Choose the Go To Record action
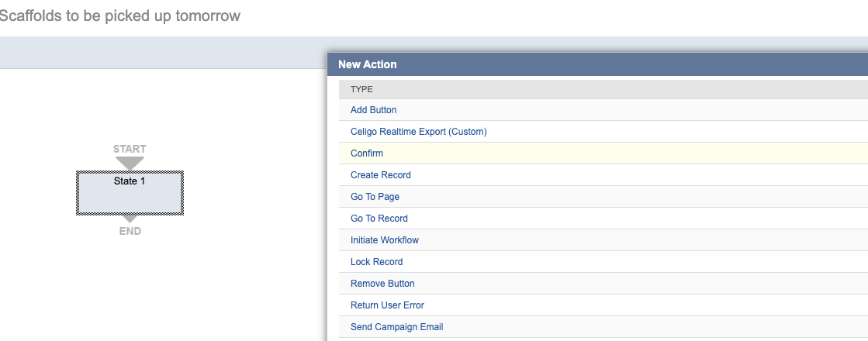Image resolution: width=868 pixels, height=341 pixels. click(x=379, y=219)
